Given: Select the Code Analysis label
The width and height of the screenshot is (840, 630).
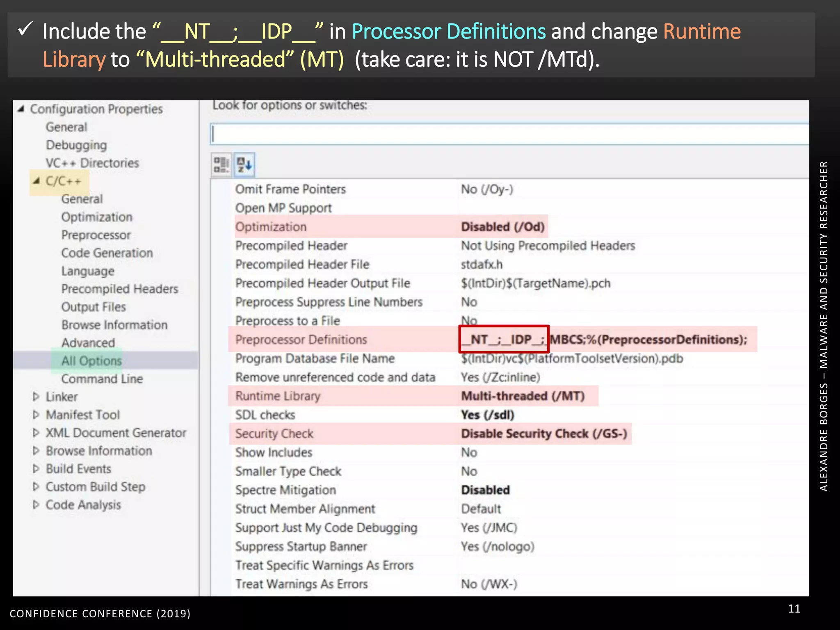Looking at the screenshot, I should [83, 505].
